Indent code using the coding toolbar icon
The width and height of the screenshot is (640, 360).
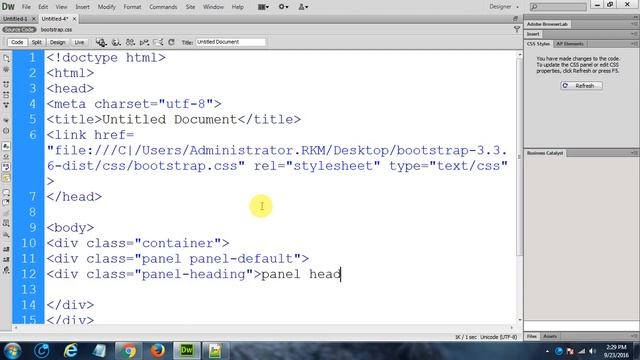(x=6, y=249)
